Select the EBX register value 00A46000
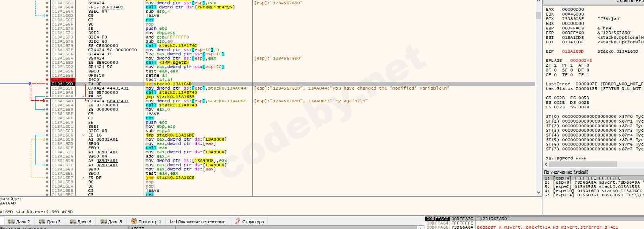The width and height of the screenshot is (644, 229). coord(573,14)
